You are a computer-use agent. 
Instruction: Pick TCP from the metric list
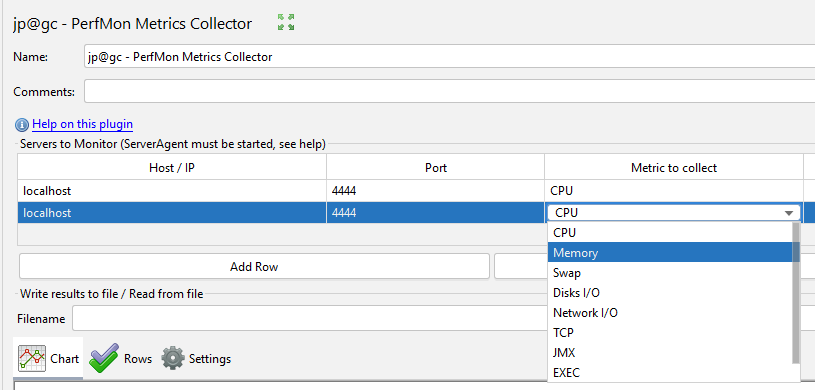(669, 333)
